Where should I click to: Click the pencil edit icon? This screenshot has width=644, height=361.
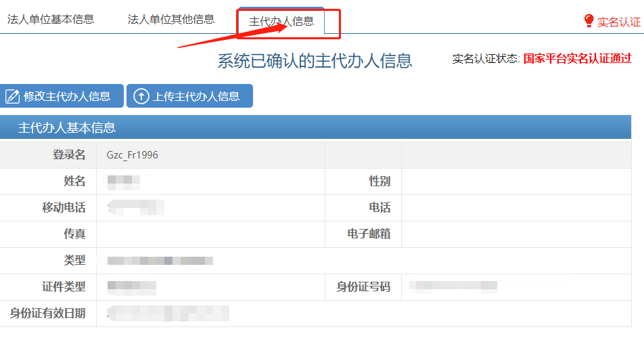(12, 96)
